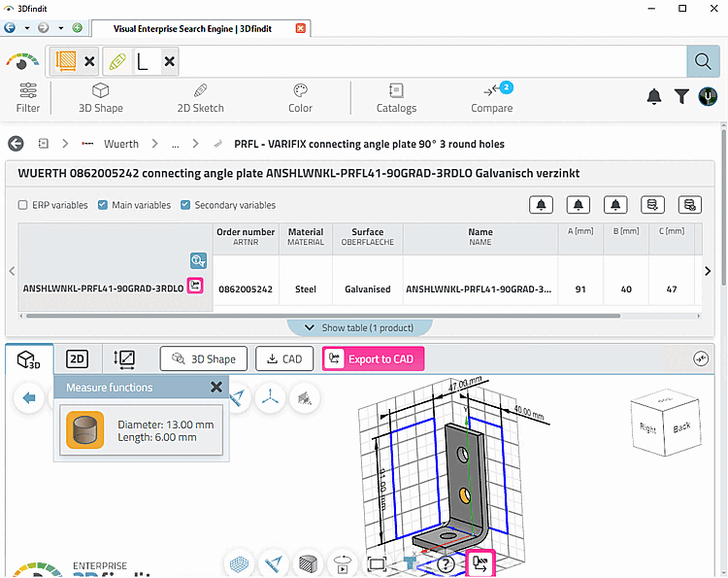The width and height of the screenshot is (728, 578).
Task: Click the CAD download button
Action: pyautogui.click(x=284, y=358)
